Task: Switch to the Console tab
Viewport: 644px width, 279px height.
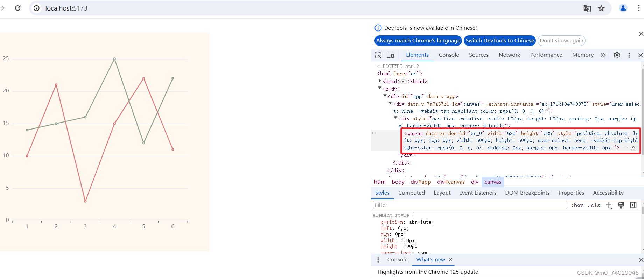Action: (449, 55)
